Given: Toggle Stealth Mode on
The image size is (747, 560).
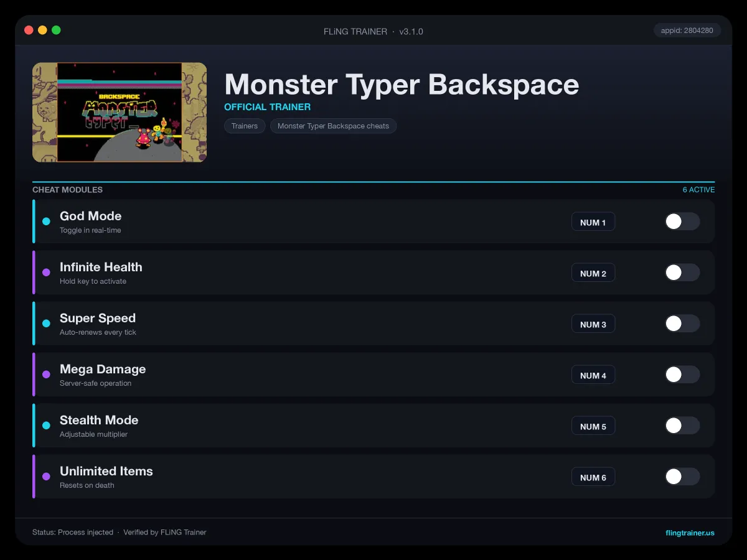Looking at the screenshot, I should pos(682,426).
